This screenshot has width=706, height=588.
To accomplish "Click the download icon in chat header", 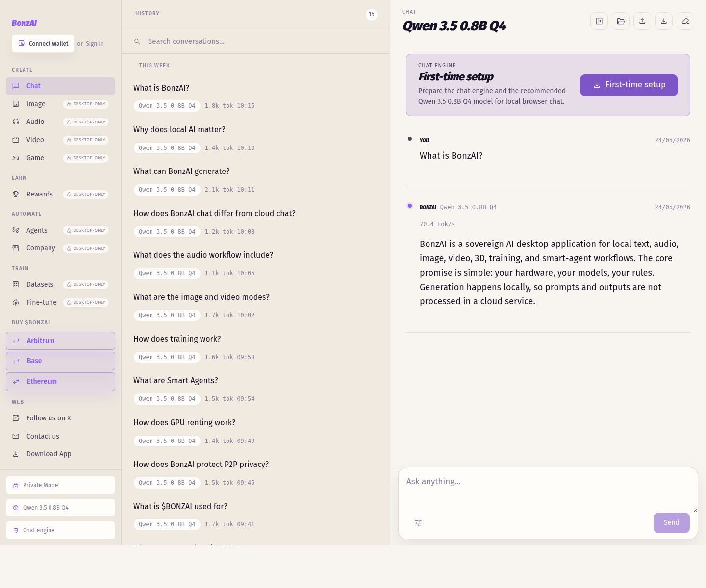I will [664, 21].
